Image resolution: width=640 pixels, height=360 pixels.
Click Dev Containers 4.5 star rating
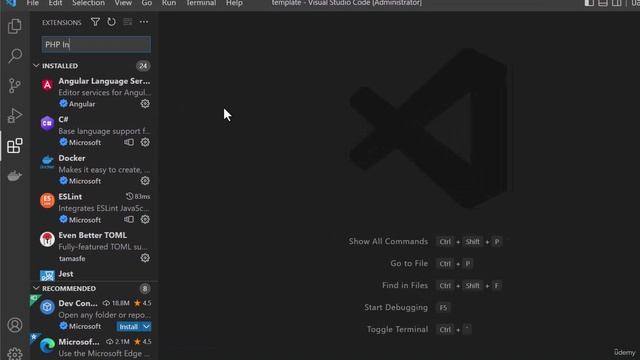(x=142, y=303)
